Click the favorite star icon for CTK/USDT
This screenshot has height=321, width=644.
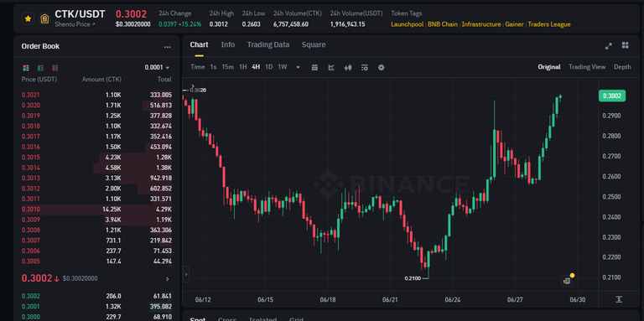[28, 18]
